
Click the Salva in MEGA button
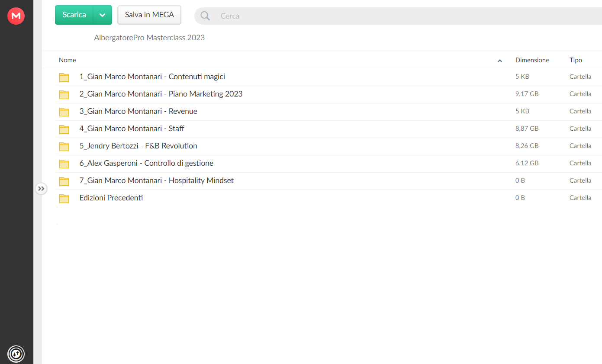pos(149,15)
